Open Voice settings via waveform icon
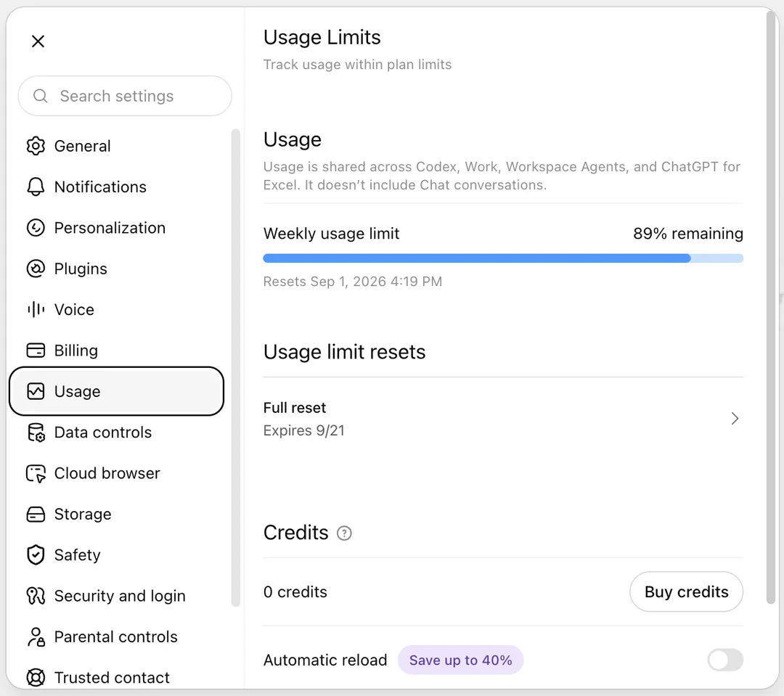The height and width of the screenshot is (696, 784). [36, 309]
